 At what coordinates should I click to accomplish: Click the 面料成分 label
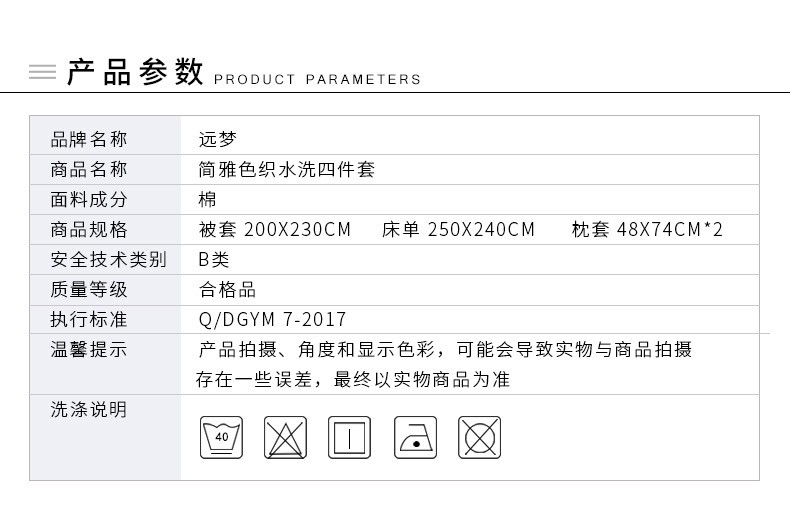tap(89, 200)
